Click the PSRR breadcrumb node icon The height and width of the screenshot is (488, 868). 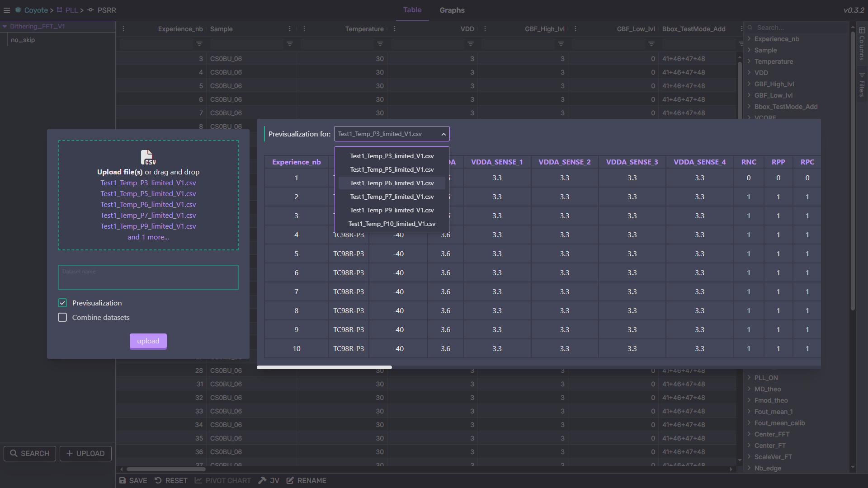90,10
